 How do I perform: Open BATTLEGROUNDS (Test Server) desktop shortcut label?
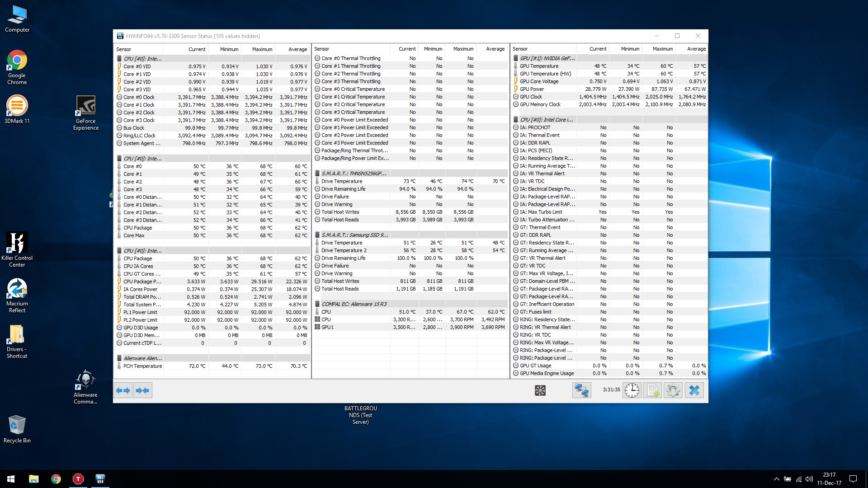coord(360,414)
